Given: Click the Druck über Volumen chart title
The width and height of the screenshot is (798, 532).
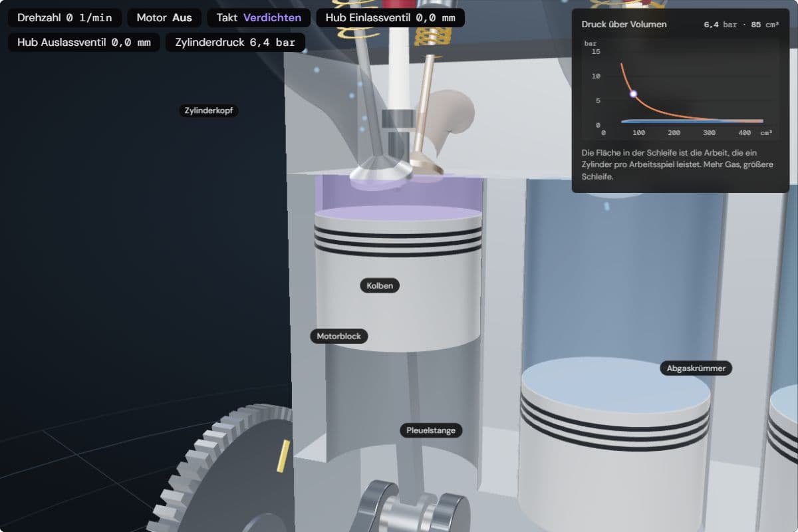Looking at the screenshot, I should [624, 25].
